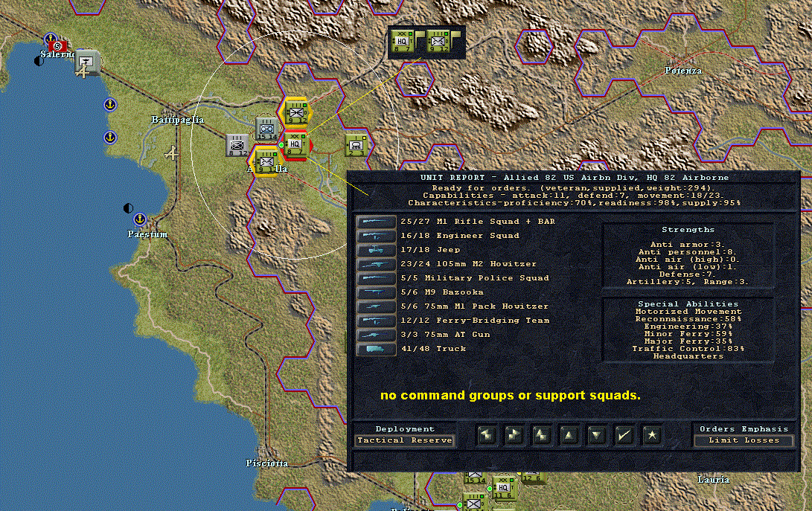Click the anchor icon near Paestum

tap(139, 219)
